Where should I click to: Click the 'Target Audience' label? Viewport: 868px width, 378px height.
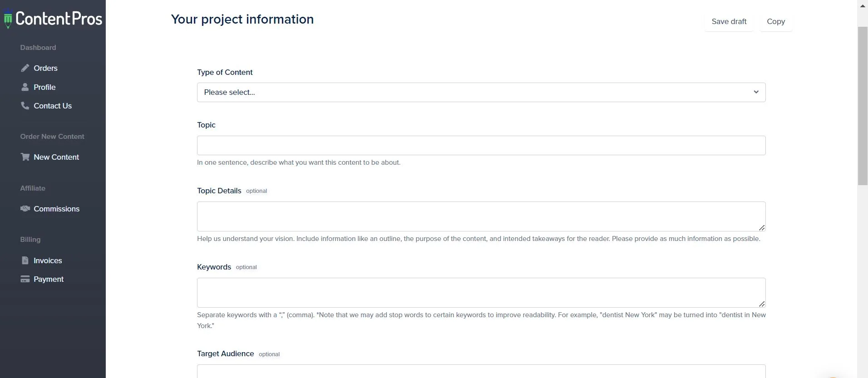(x=225, y=353)
